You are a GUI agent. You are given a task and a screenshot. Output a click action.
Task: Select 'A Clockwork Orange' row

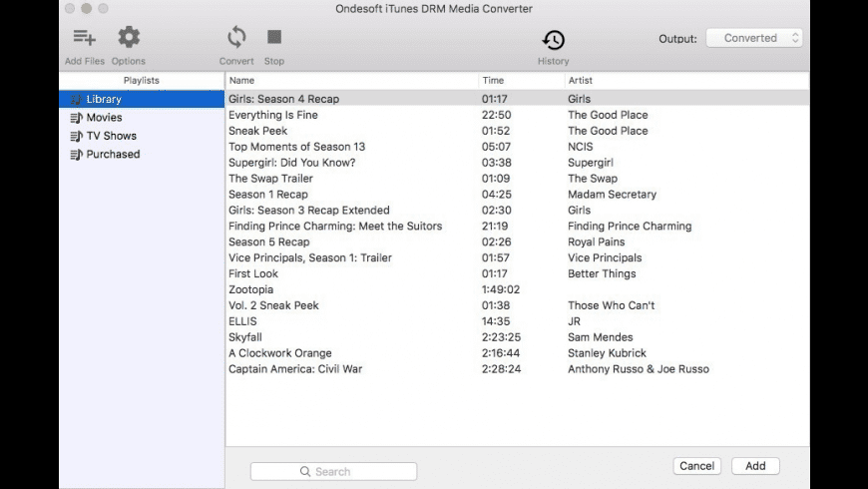pos(518,352)
